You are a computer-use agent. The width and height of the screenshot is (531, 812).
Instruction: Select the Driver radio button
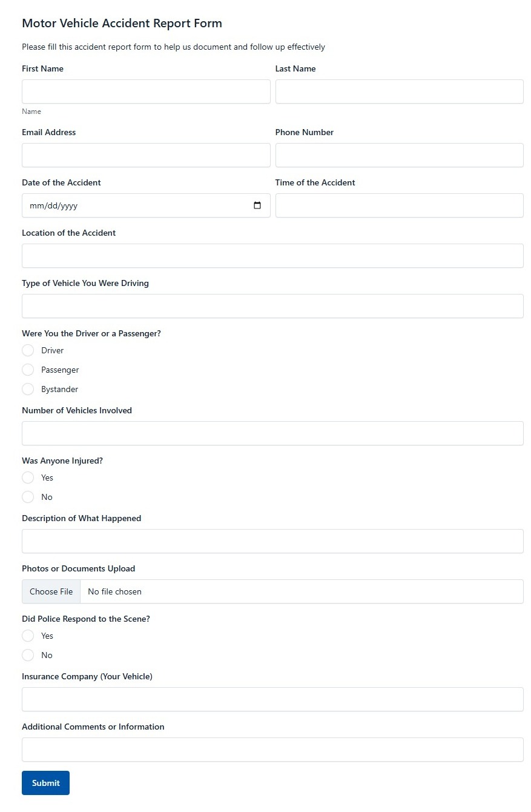[28, 350]
